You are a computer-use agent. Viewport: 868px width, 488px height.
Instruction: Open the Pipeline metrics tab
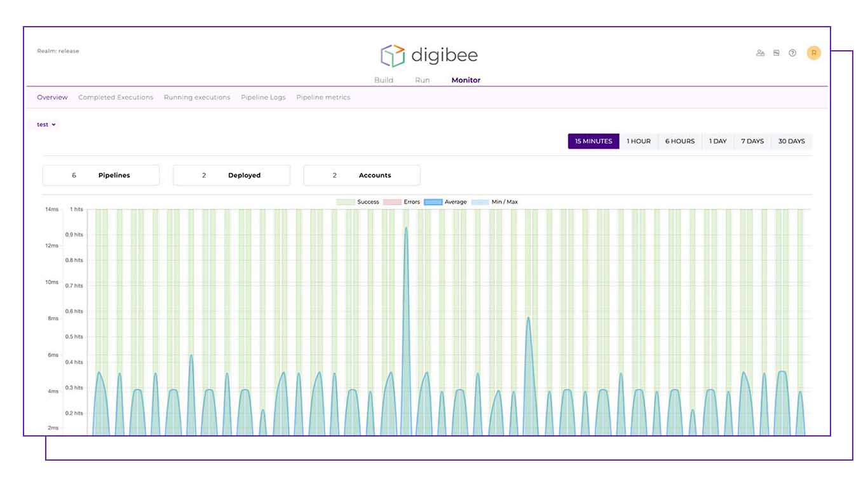[x=323, y=97]
